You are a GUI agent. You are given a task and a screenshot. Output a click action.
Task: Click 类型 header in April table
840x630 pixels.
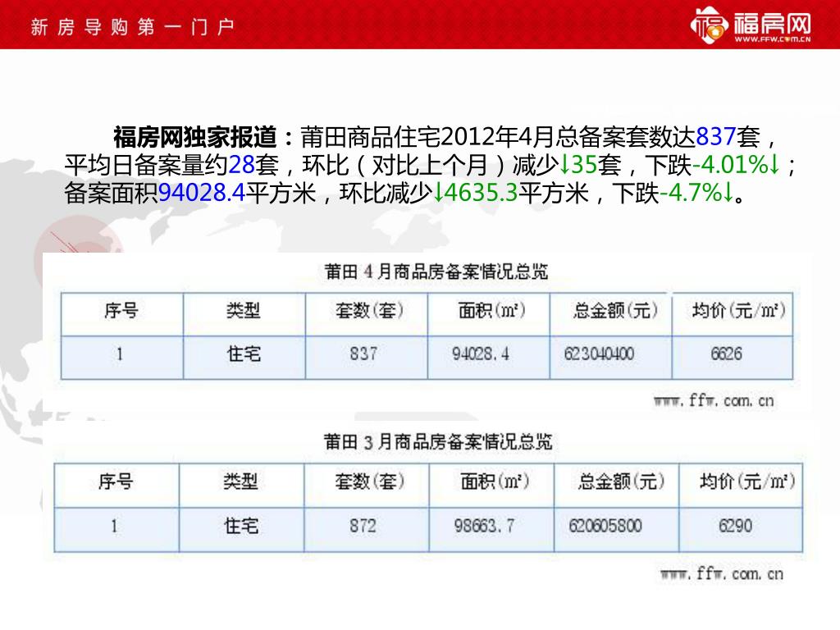click(244, 310)
